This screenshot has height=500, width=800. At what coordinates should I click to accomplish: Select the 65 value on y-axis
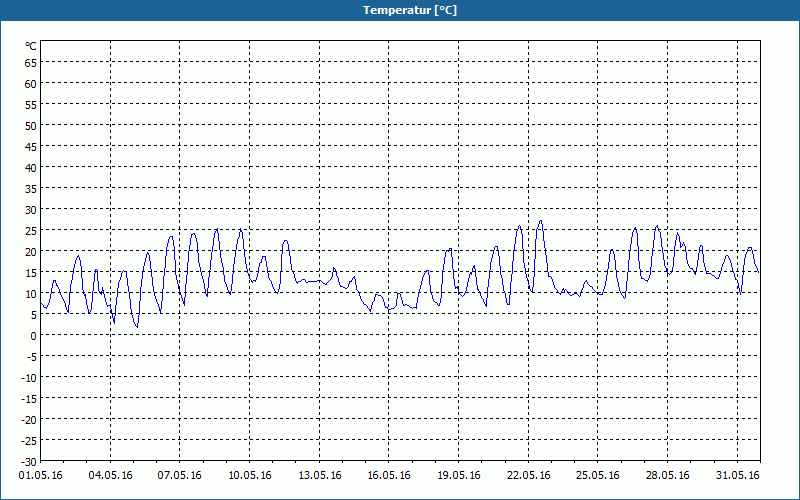(31, 63)
